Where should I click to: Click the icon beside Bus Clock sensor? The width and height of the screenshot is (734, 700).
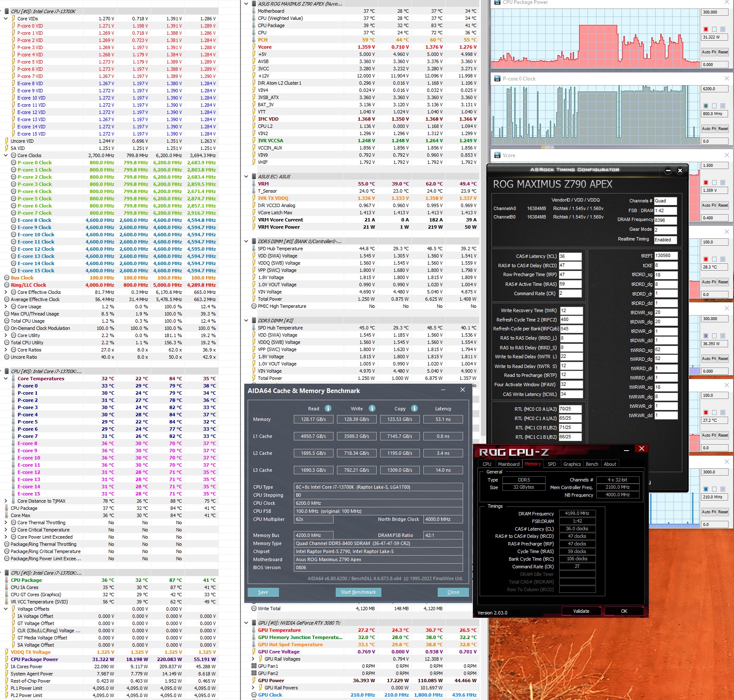coord(7,278)
